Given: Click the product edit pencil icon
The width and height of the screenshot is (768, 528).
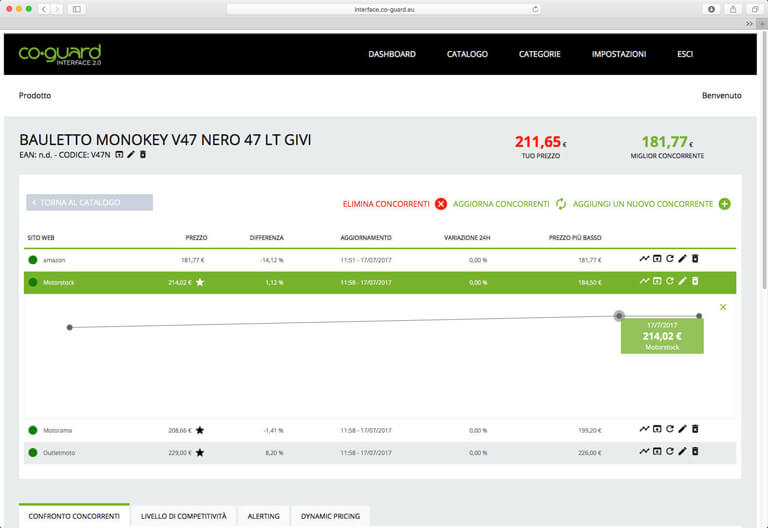Looking at the screenshot, I should click(131, 155).
